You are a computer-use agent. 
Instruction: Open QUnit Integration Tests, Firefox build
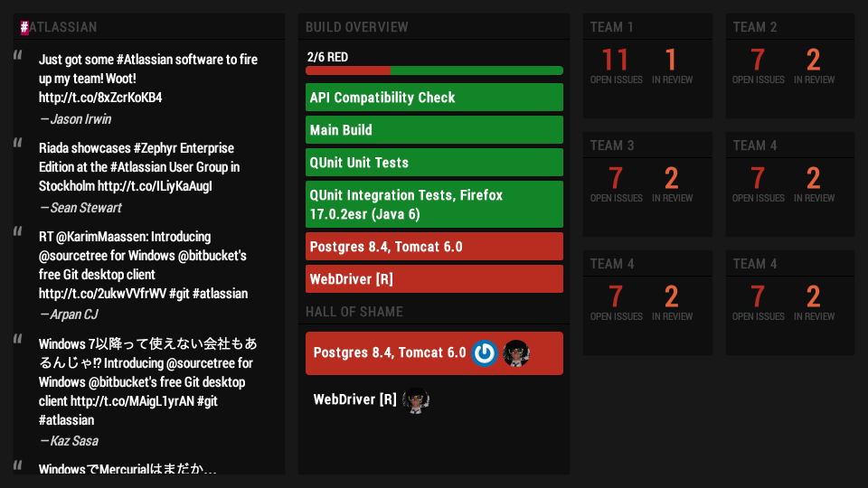click(434, 204)
